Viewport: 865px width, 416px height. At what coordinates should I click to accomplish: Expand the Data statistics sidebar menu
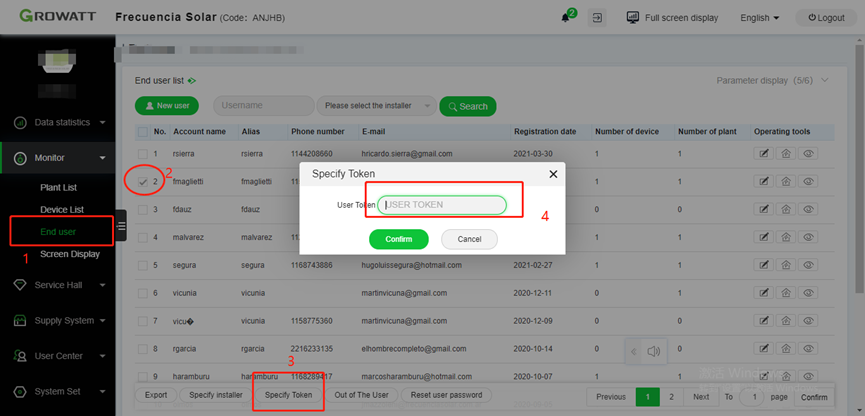coord(60,123)
